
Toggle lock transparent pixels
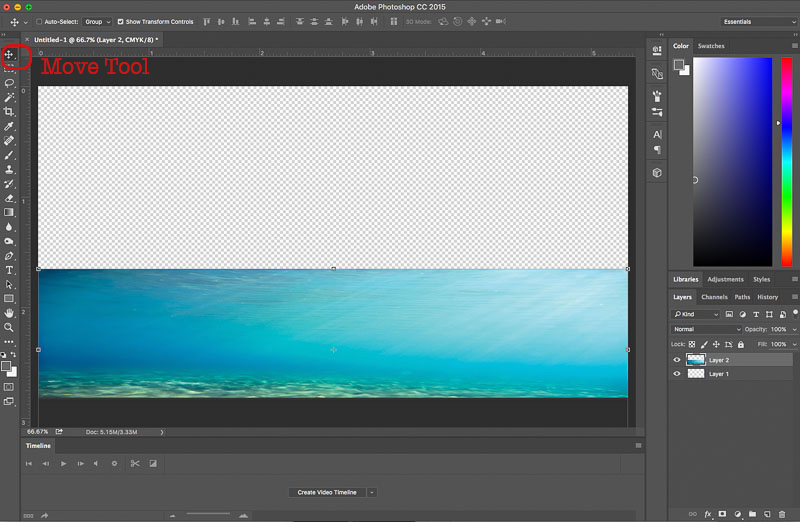tap(692, 344)
